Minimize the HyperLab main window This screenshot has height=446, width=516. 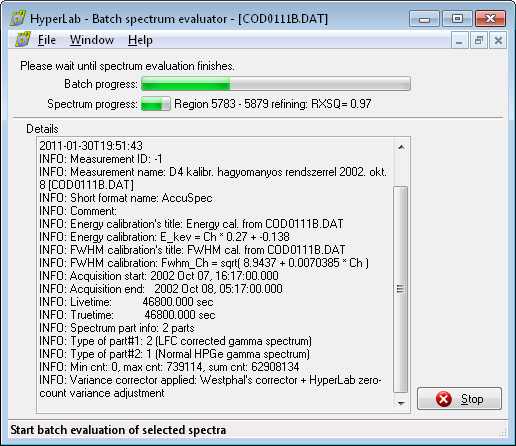[x=424, y=19]
